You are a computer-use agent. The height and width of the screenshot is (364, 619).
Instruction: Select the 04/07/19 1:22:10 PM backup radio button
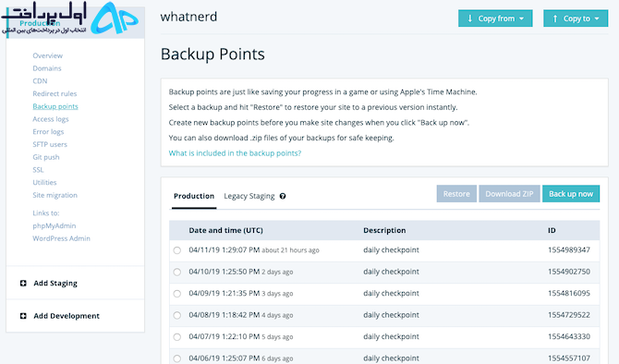pyautogui.click(x=177, y=337)
